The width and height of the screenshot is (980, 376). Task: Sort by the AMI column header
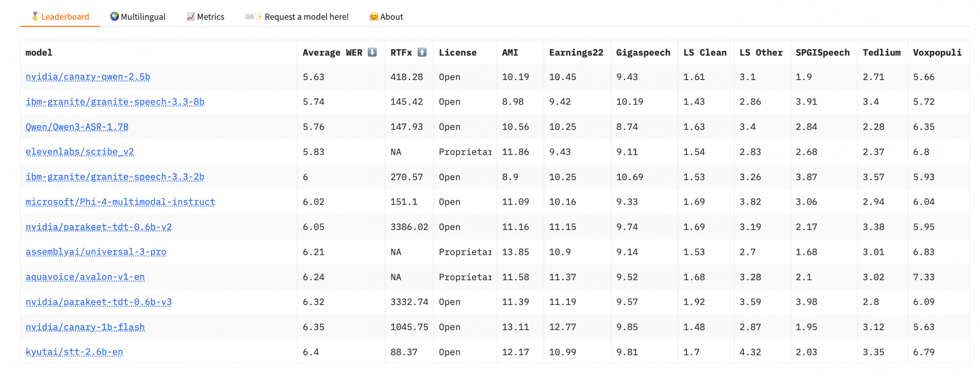click(510, 53)
